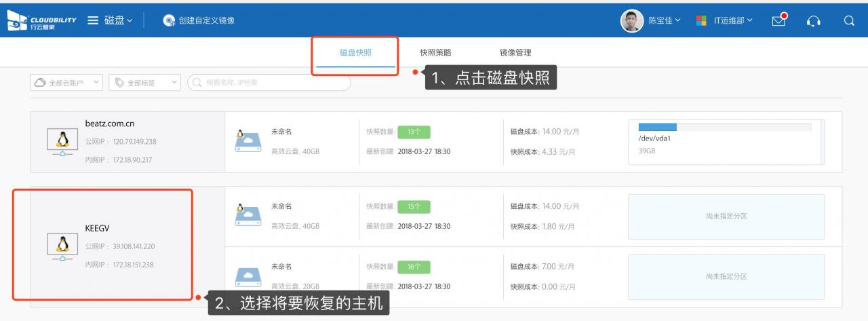Image resolution: width=868 pixels, height=321 pixels.
Task: Click the 40GB disk icon for beatz.com.cn
Action: pyautogui.click(x=248, y=140)
